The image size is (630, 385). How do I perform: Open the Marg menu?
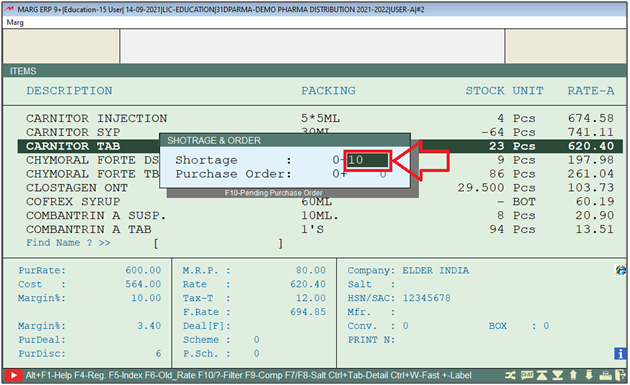[x=15, y=23]
